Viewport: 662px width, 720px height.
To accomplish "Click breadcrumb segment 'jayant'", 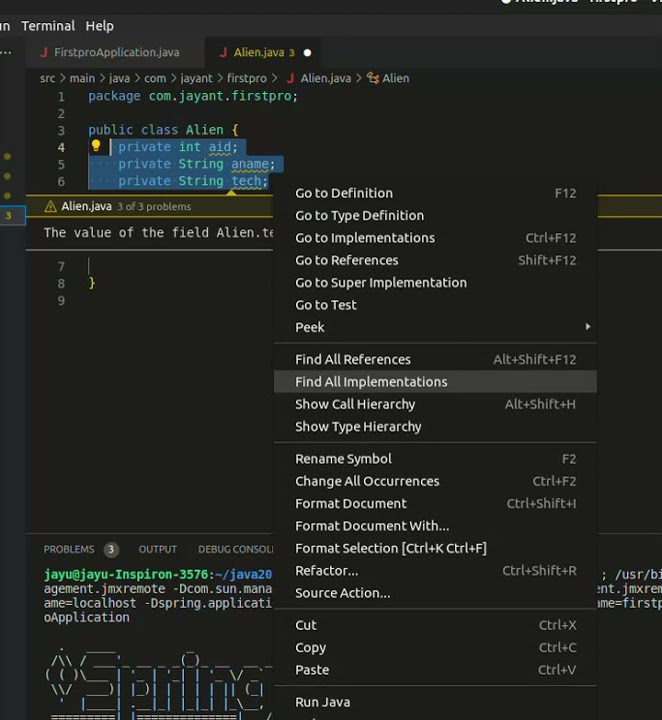I will click(x=196, y=79).
